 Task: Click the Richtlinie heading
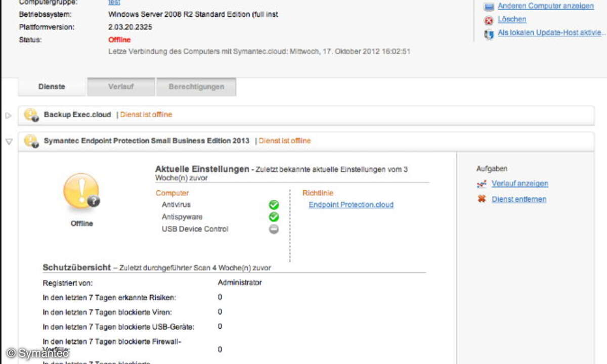318,193
